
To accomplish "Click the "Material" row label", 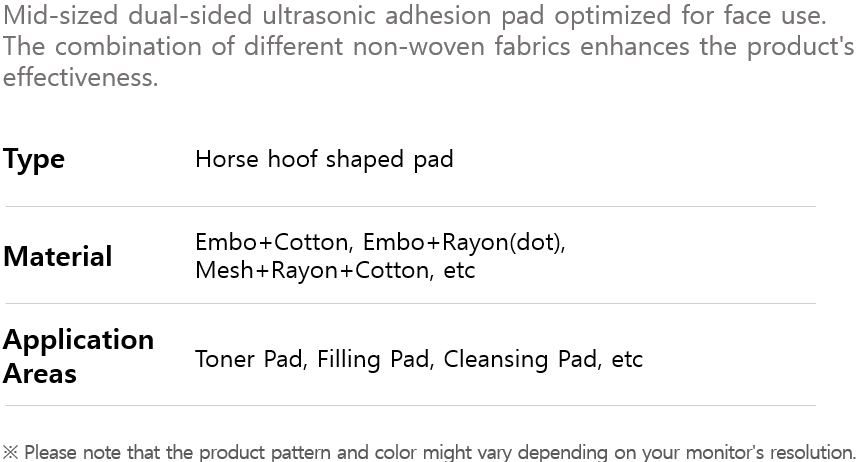I will coord(57,257).
